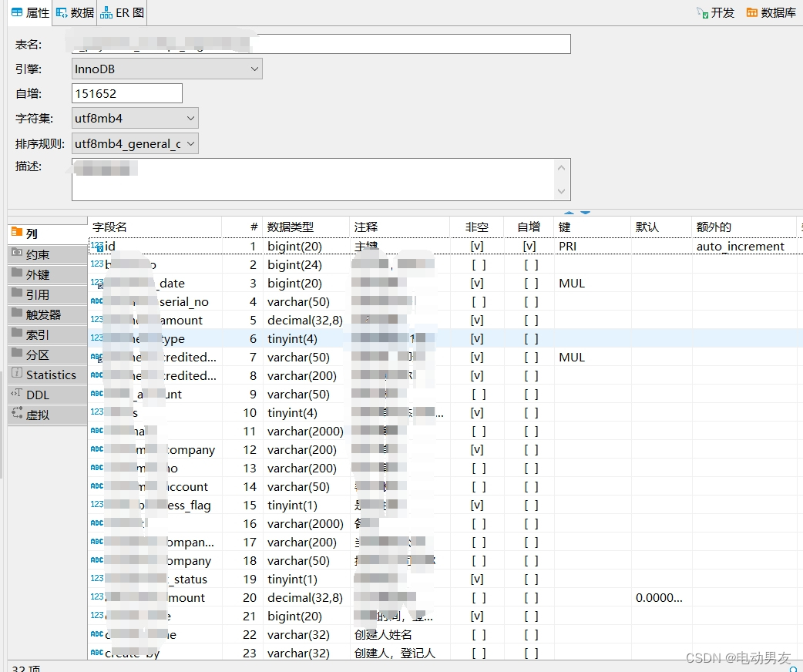Viewport: 803px width, 672px height.
Task: Click the 开发 connection button
Action: tap(715, 13)
